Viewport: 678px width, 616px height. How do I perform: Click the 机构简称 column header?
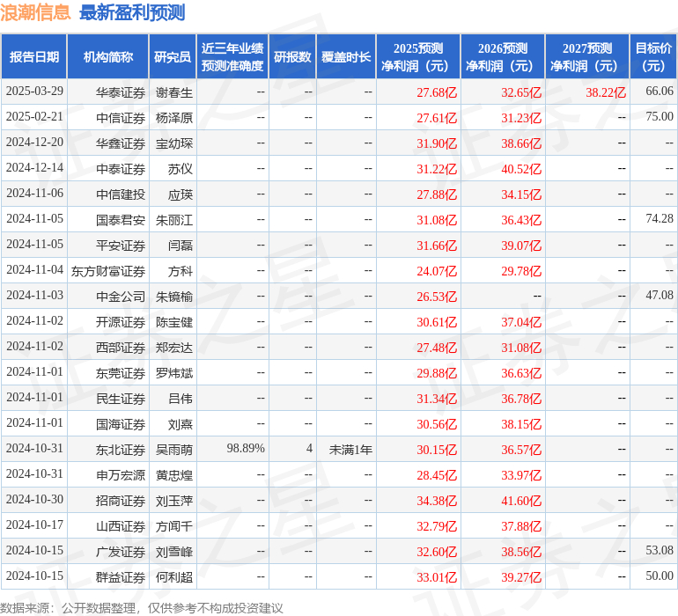108,57
